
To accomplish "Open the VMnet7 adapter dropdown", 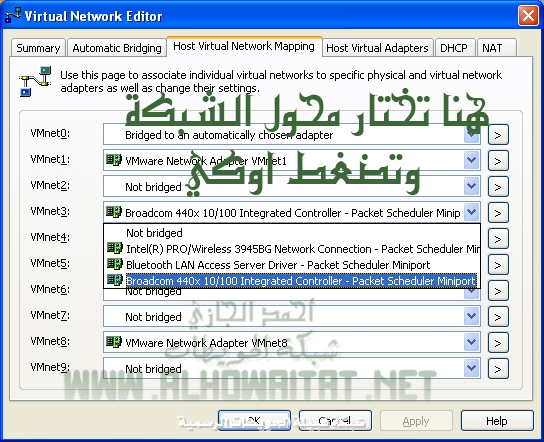I will click(471, 316).
